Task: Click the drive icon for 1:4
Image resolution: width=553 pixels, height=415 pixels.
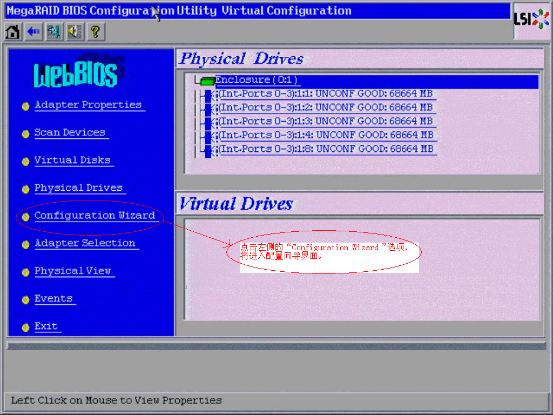Action: 208,137
